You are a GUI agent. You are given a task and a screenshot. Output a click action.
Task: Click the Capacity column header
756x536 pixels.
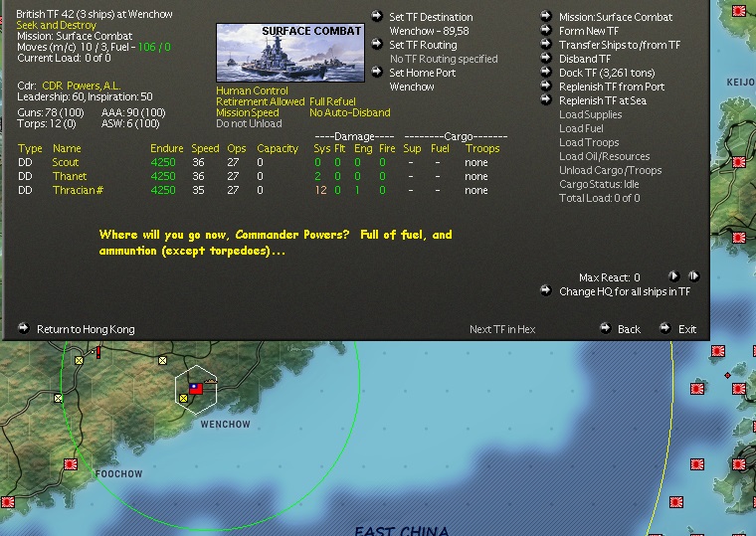(278, 148)
